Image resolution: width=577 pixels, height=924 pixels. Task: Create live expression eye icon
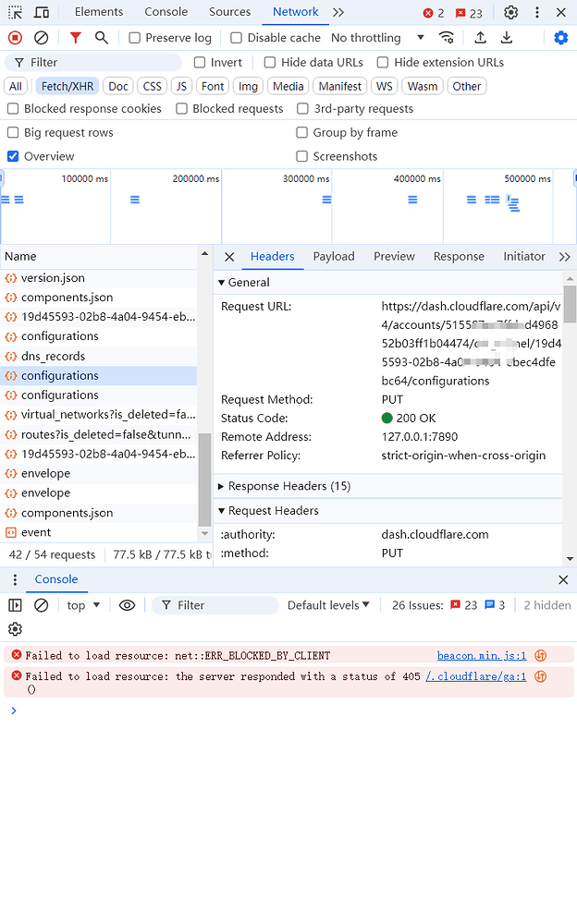pyautogui.click(x=127, y=605)
